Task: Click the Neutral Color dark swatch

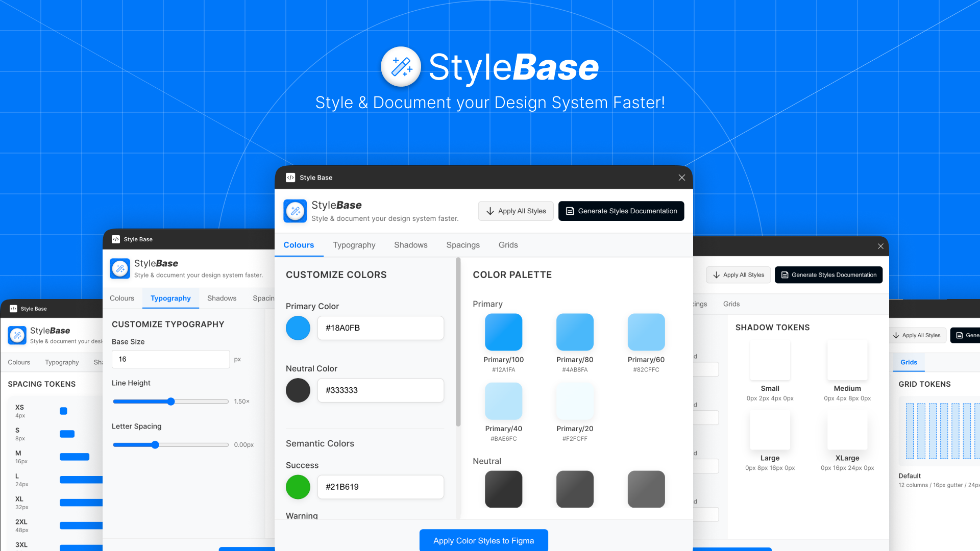Action: pos(298,390)
